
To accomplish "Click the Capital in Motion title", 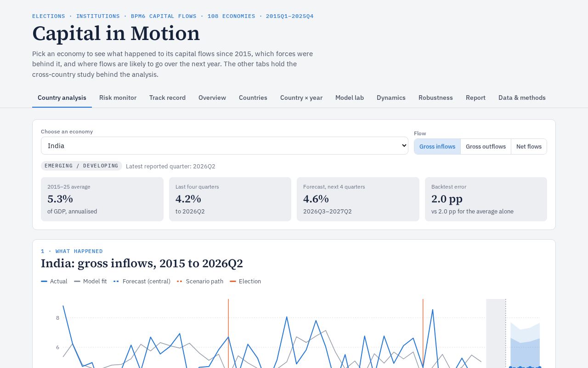I will (x=116, y=34).
